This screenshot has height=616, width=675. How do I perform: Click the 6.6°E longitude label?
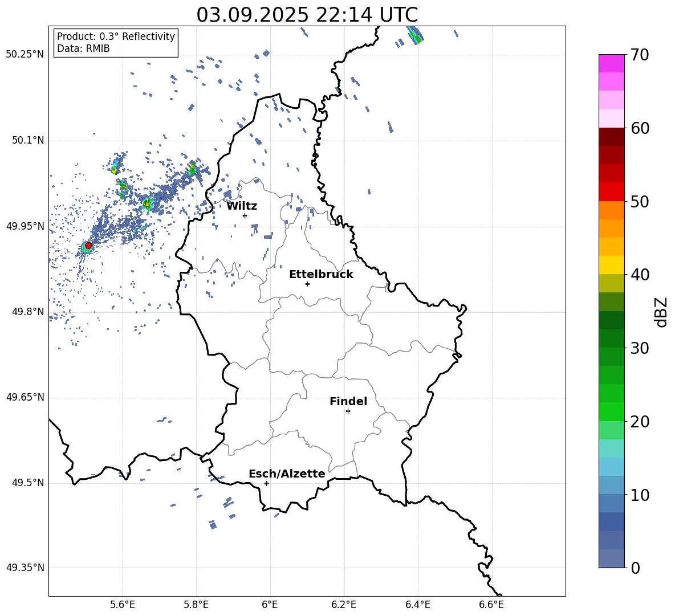coord(491,605)
